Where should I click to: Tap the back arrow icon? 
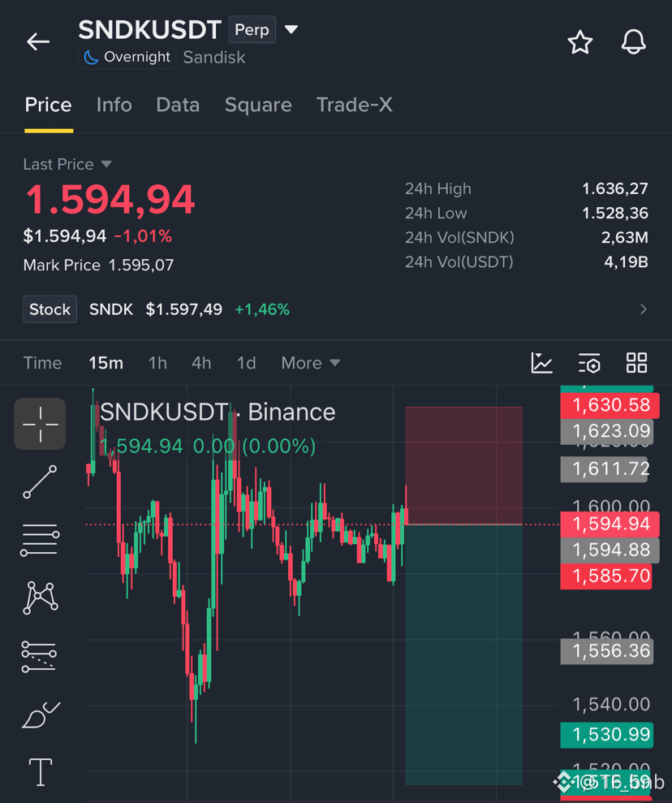[38, 41]
